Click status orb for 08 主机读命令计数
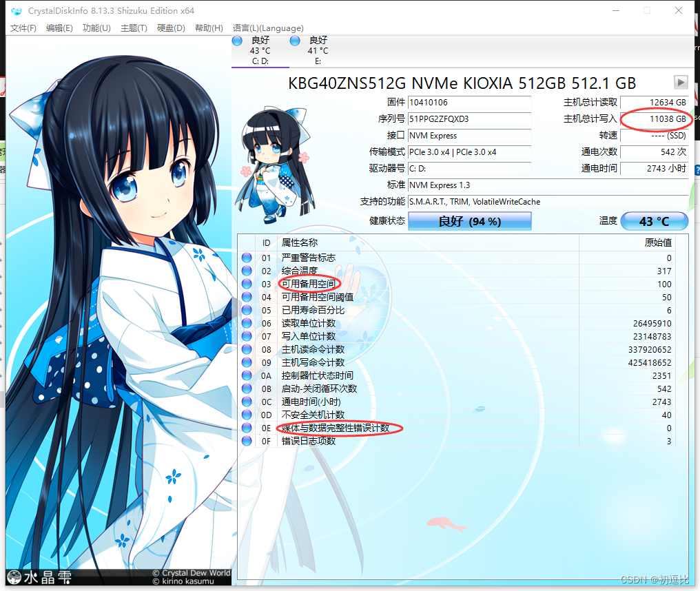Screen dimensions: 700x591 point(247,349)
